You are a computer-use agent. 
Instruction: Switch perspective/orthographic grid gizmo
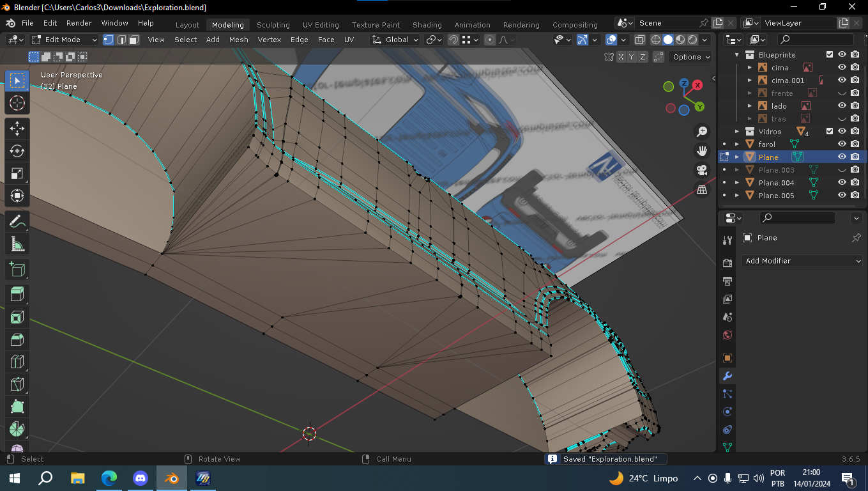pos(702,189)
